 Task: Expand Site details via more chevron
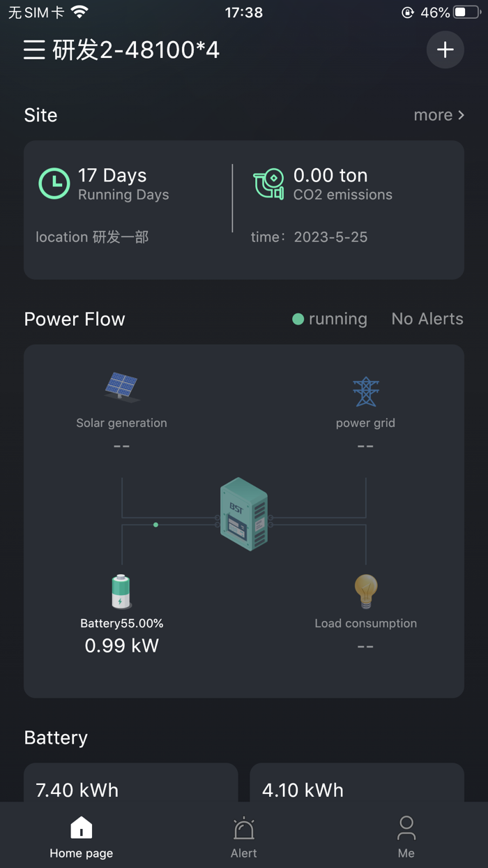(439, 114)
